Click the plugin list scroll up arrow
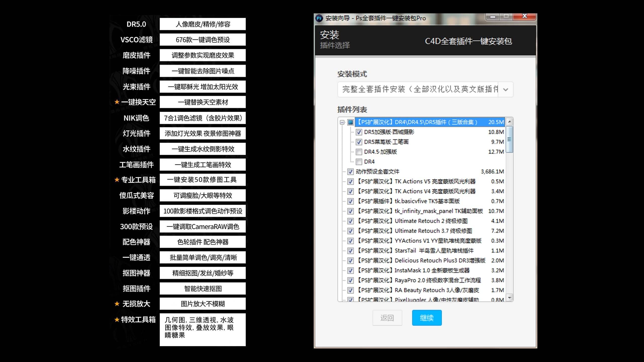644x362 pixels. (509, 122)
